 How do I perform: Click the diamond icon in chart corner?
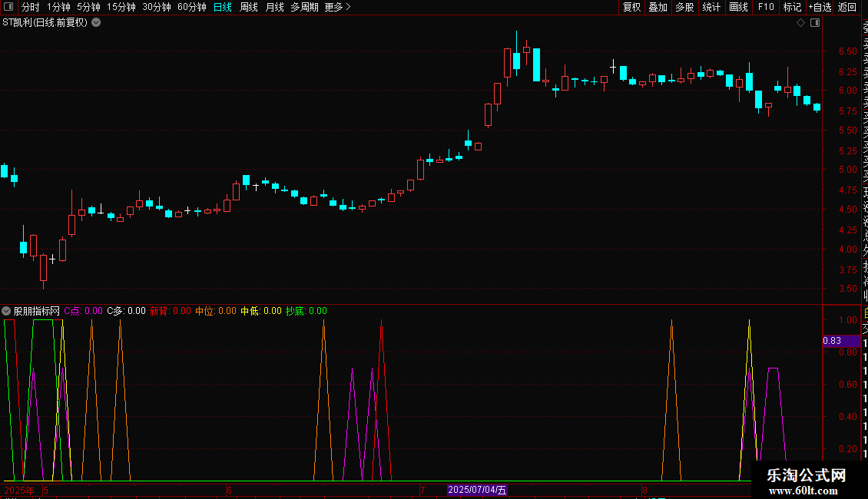[800, 23]
